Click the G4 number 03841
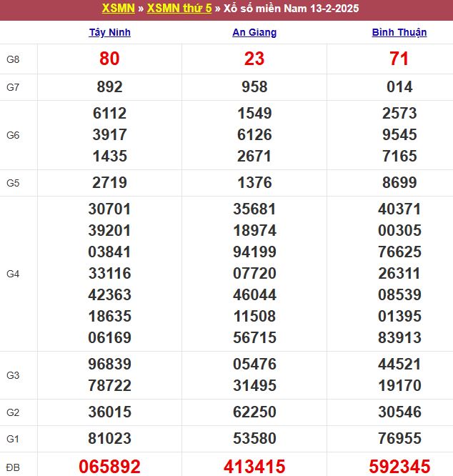 [x=109, y=252]
